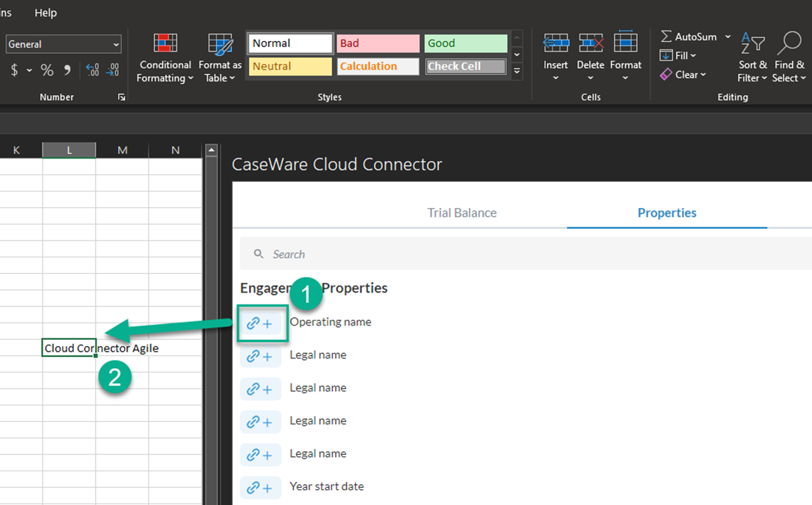This screenshot has height=505, width=812.
Task: Open the Format cells menu
Action: [626, 56]
